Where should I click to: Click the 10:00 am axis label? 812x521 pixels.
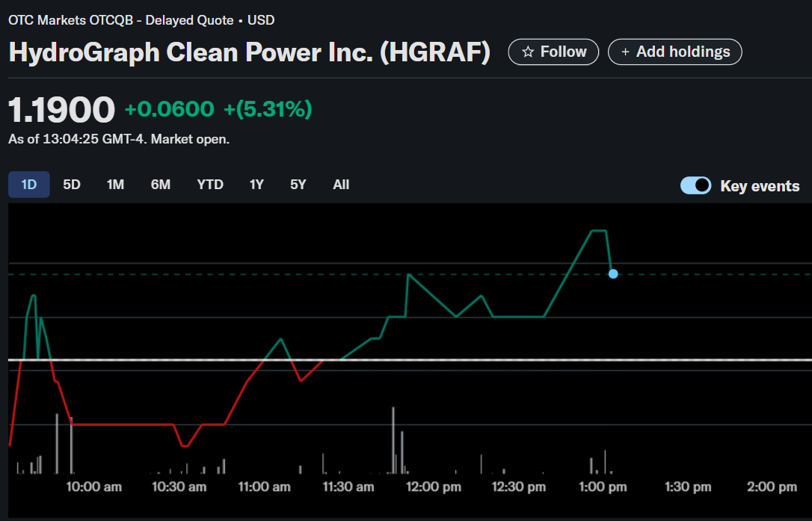(x=93, y=487)
